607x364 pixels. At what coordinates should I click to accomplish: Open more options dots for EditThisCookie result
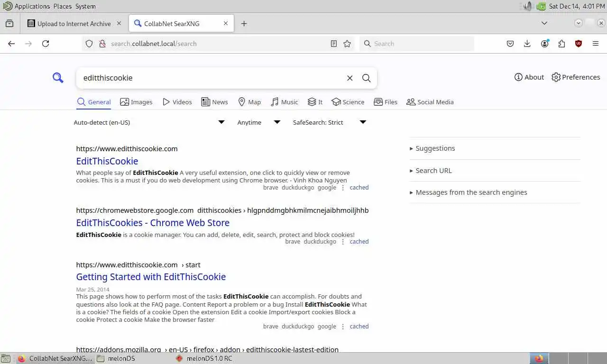tap(343, 188)
